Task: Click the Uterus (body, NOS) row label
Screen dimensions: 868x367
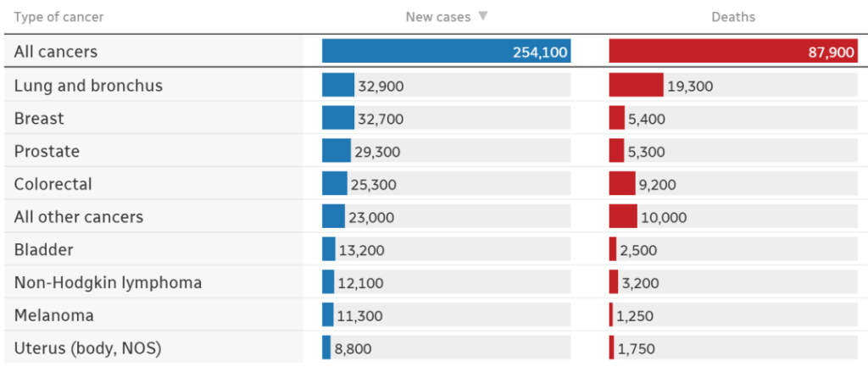Action: [87, 348]
